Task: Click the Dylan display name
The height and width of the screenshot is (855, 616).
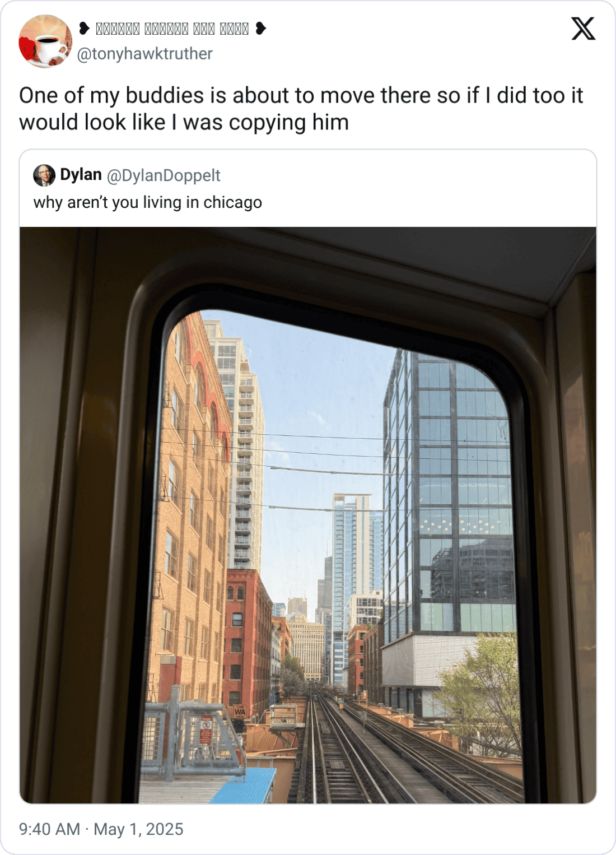Action: click(81, 175)
